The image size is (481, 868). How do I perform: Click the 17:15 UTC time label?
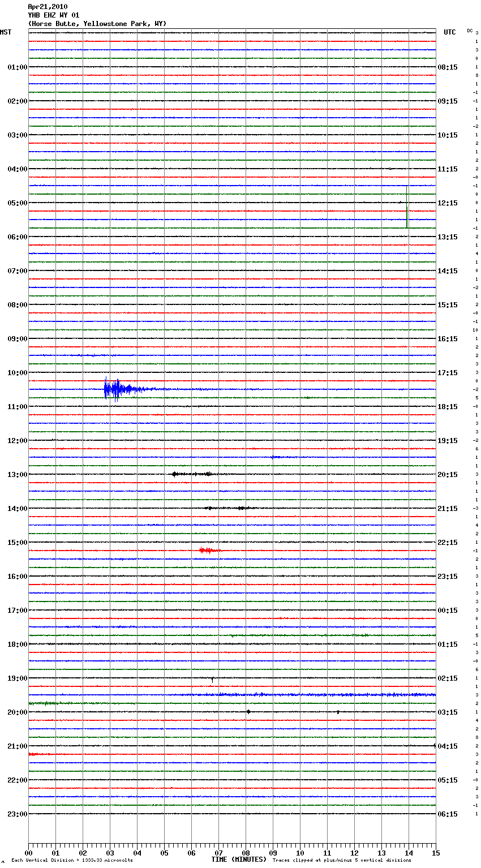[448, 373]
